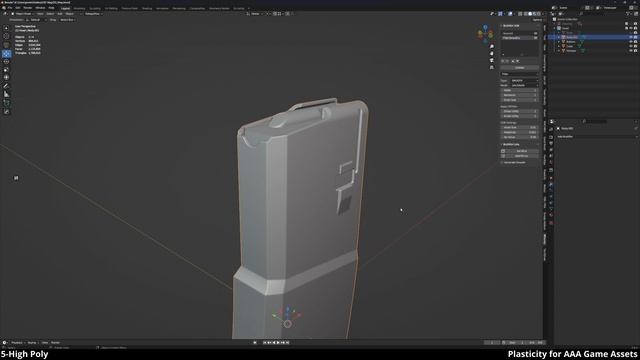Hide the Bottom object in outliner
The image size is (640, 360).
[x=631, y=42]
